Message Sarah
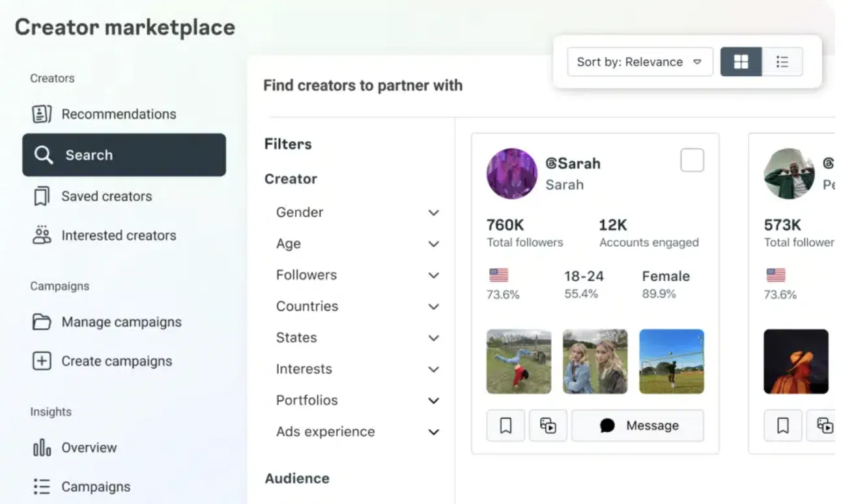The width and height of the screenshot is (856, 504). click(638, 426)
